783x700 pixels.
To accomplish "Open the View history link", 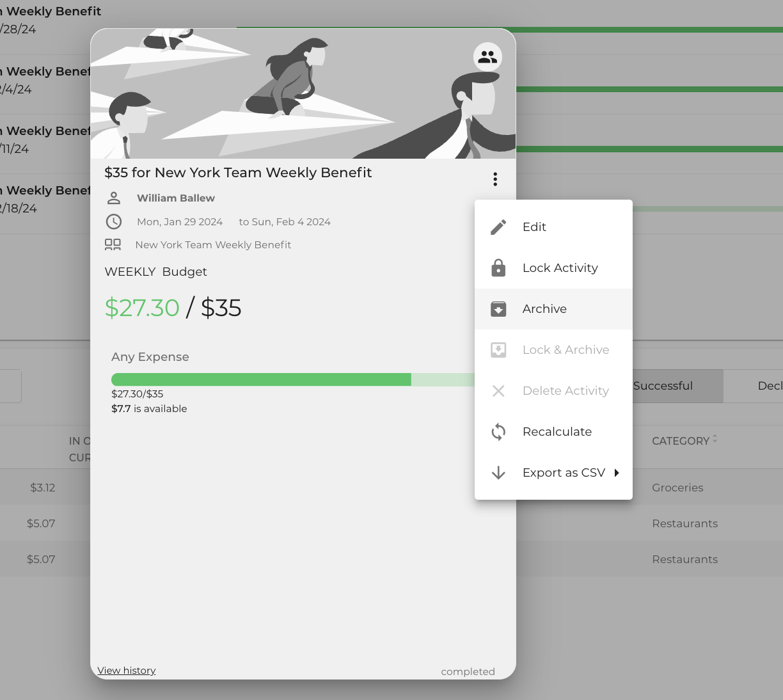I will click(127, 671).
